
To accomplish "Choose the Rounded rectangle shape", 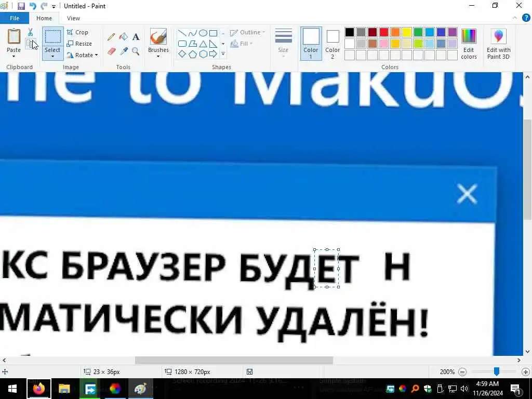I will pyautogui.click(x=182, y=44).
